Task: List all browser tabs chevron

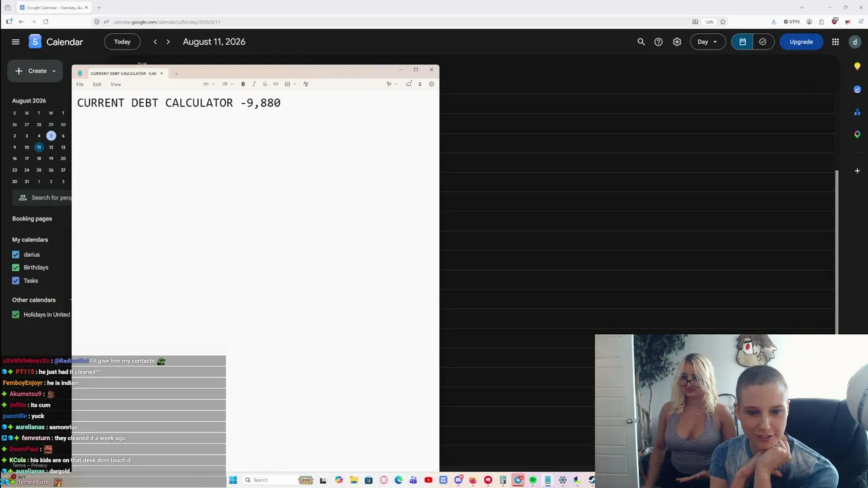Action: click(802, 7)
